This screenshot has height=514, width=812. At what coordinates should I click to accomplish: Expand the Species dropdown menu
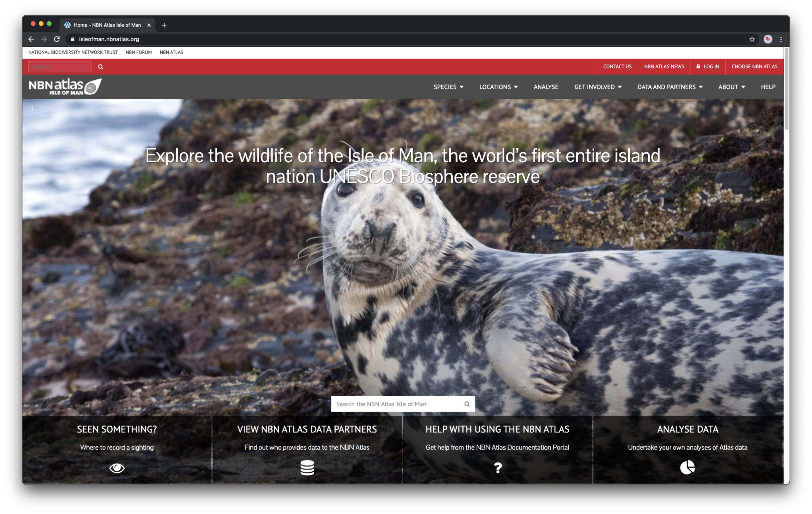448,87
